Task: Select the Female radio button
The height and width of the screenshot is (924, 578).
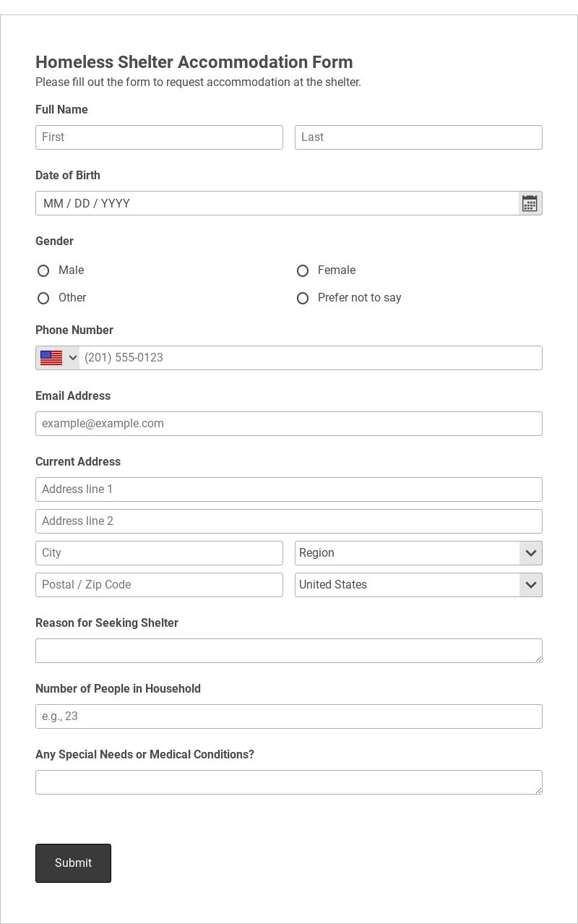Action: (303, 270)
